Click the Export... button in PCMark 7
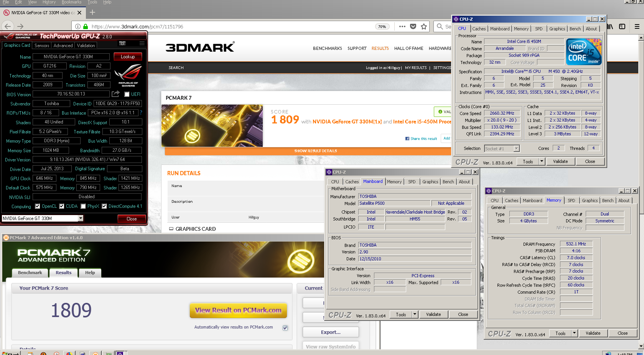644x355 pixels. pos(331,332)
